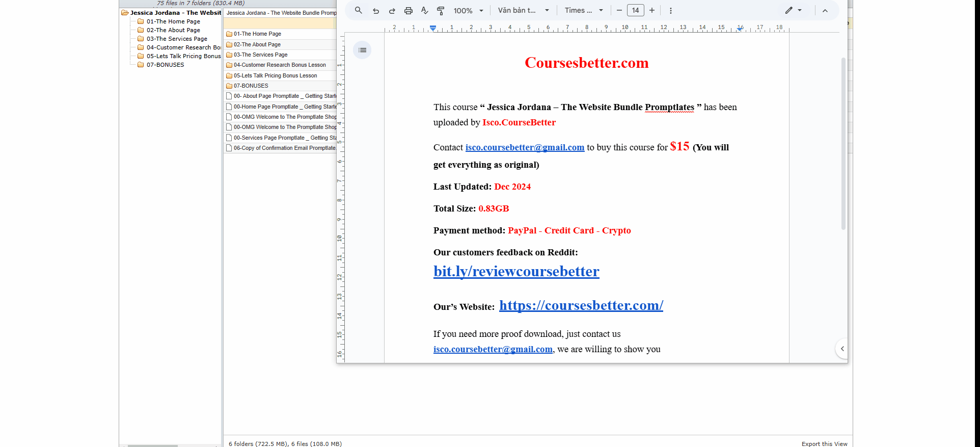Open the three-dot more options menu
This screenshot has width=980, height=447.
[670, 11]
